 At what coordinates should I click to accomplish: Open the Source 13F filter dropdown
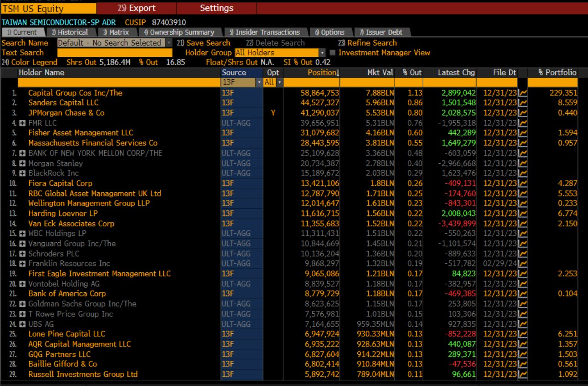coord(259,83)
